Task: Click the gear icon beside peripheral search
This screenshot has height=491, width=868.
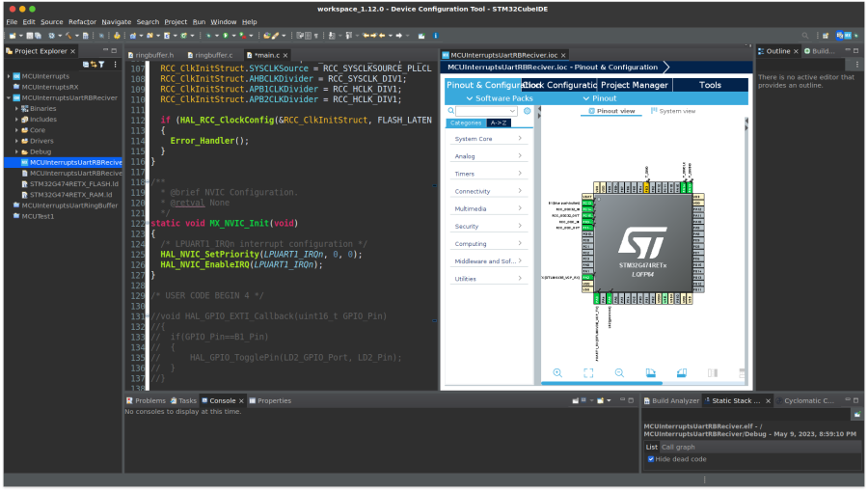Action: (527, 111)
